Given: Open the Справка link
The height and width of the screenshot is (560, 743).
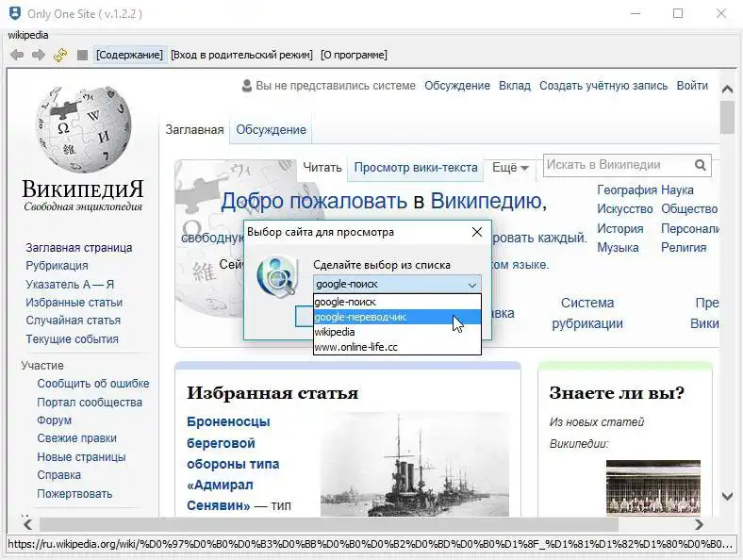Looking at the screenshot, I should [x=58, y=475].
